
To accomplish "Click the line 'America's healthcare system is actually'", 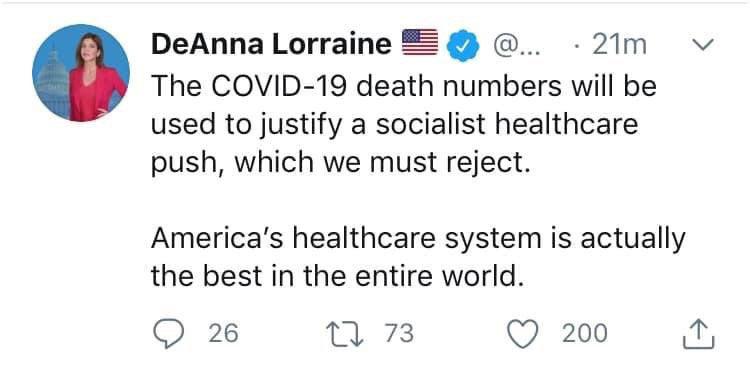I will pos(418,240).
